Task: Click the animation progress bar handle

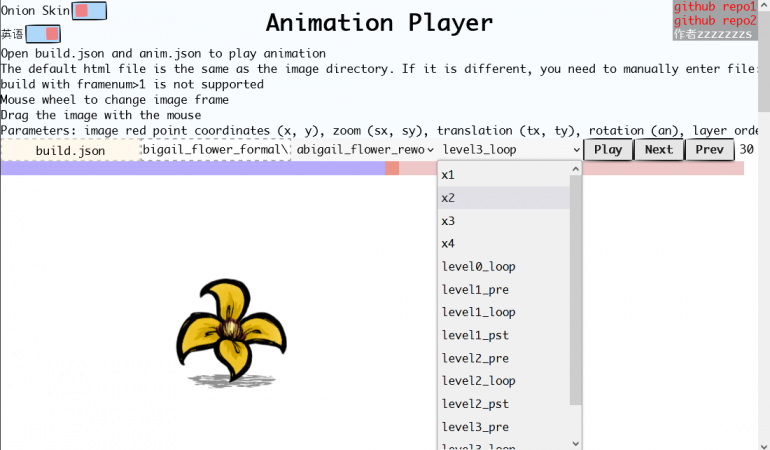Action: (392, 168)
